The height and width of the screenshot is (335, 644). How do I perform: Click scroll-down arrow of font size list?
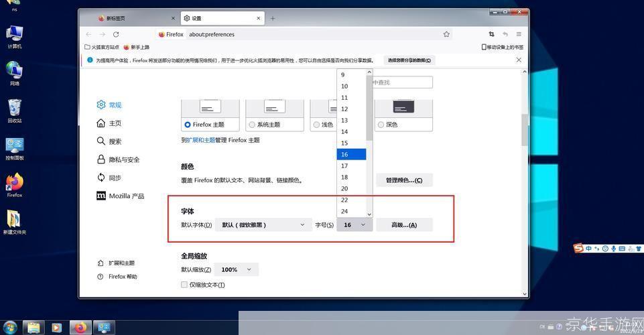pos(369,214)
